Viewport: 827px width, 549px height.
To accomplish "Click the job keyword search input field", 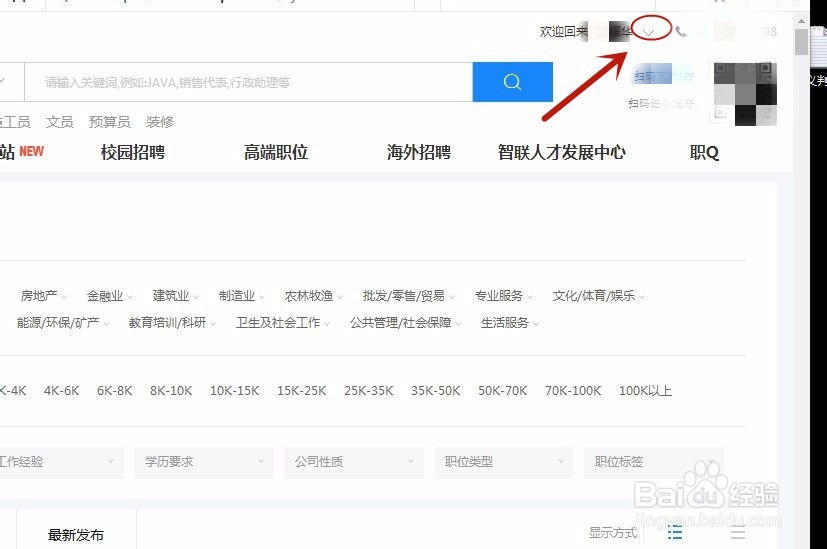I will coord(248,82).
